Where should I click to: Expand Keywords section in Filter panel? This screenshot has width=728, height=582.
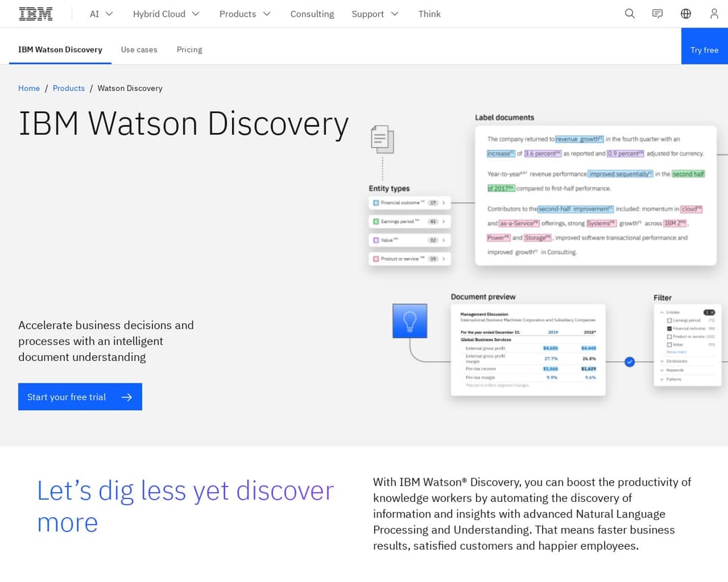(x=662, y=370)
